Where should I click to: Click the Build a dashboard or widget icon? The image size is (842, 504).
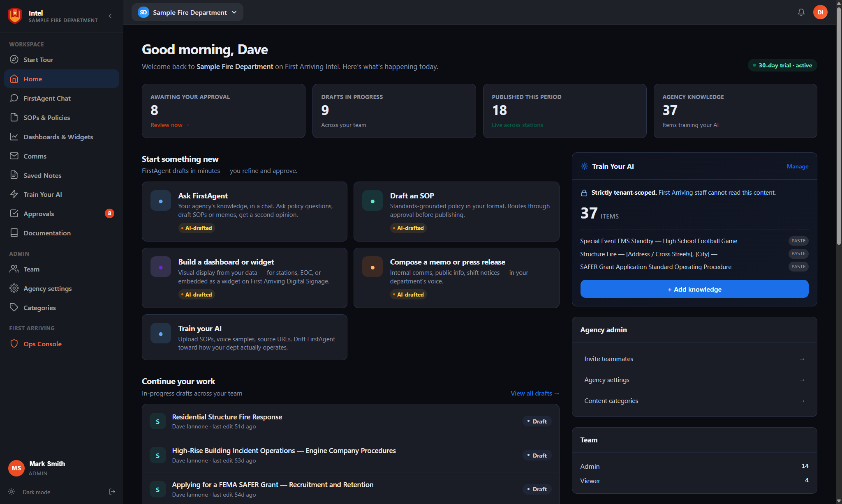coord(161,267)
